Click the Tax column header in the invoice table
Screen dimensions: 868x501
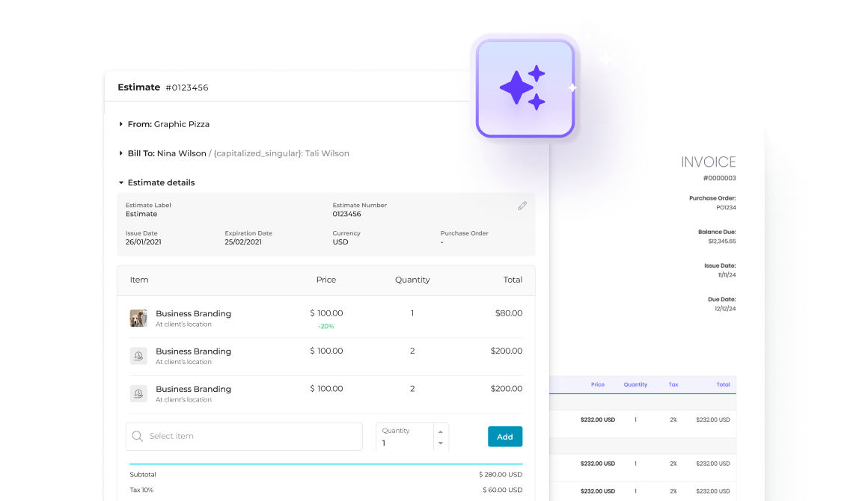(x=673, y=384)
